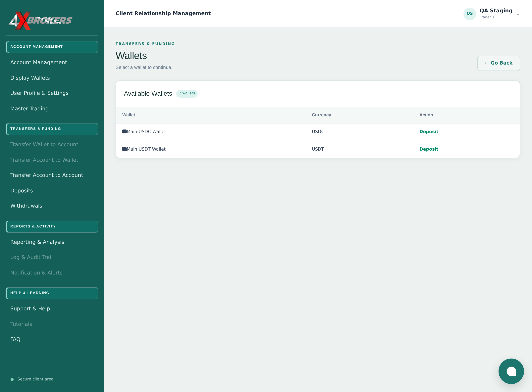Click the Action column header
The height and width of the screenshot is (392, 532).
[426, 115]
